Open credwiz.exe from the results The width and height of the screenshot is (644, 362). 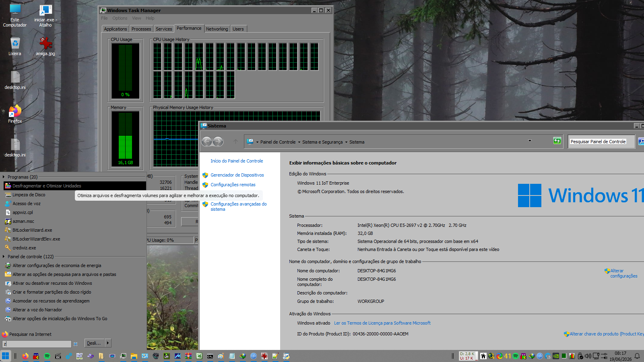coord(75,248)
